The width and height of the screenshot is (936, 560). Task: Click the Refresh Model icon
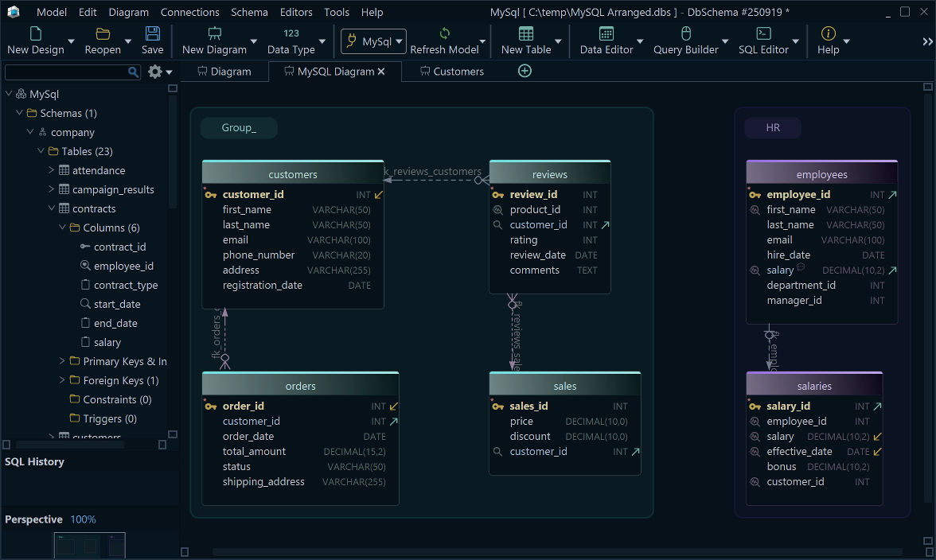coord(444,33)
